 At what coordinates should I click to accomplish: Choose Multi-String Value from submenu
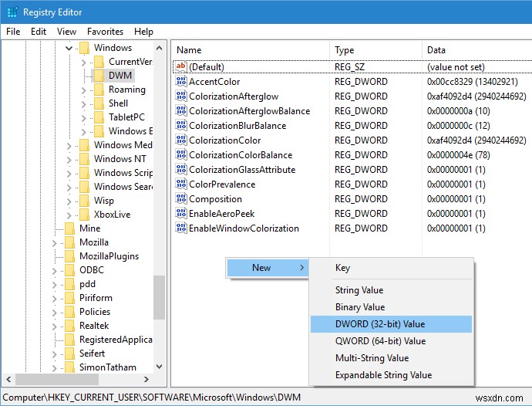pos(391,358)
